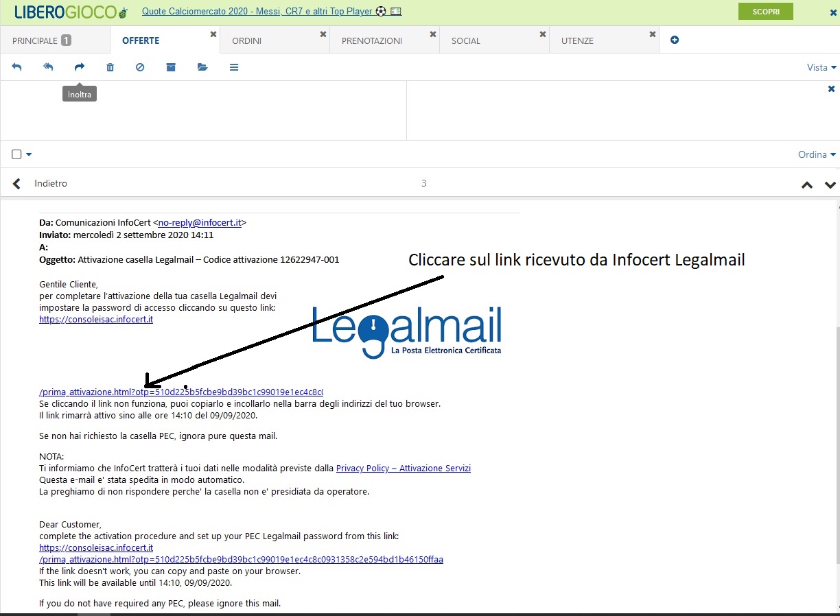
Task: Archive the message with box icon
Action: [171, 67]
